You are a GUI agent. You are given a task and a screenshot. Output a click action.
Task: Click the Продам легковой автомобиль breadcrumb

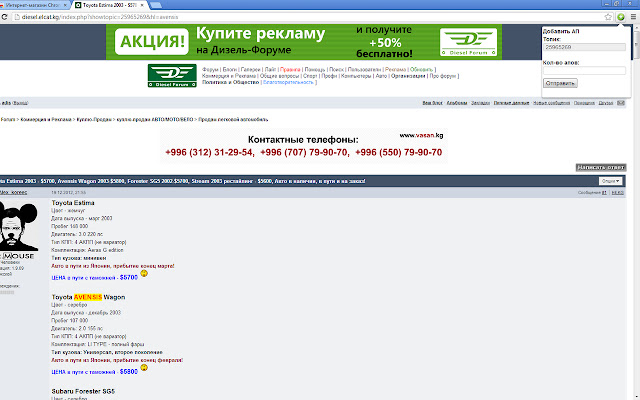tap(233, 120)
